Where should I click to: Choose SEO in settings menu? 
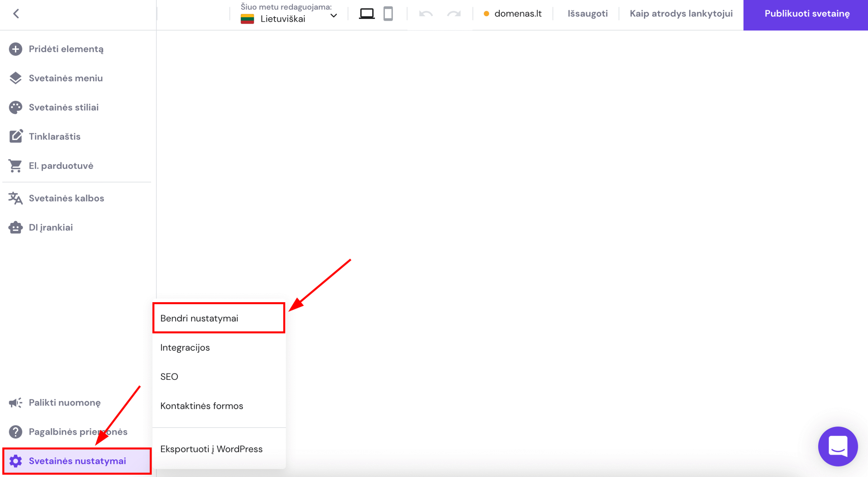(x=169, y=377)
